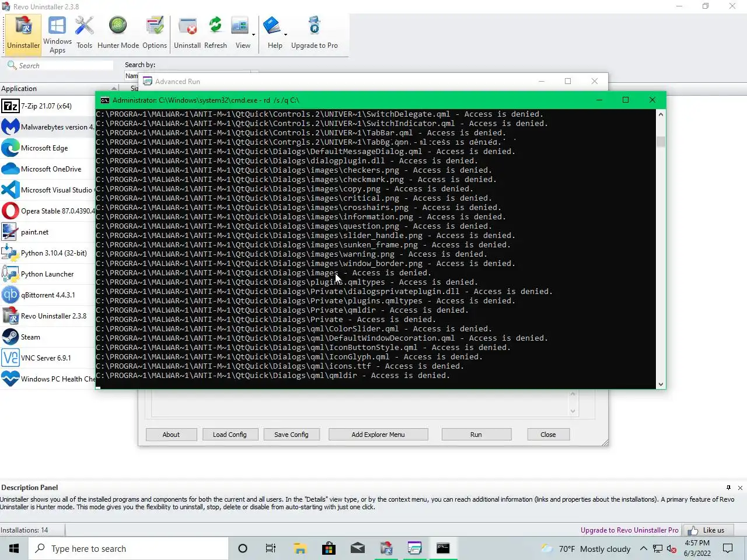Select the Opera Stable entry
Screen dimensions: 747x560
click(47, 211)
